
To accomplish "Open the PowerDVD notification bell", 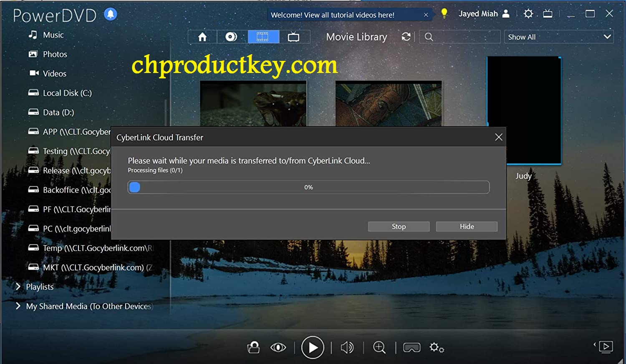I will [111, 14].
